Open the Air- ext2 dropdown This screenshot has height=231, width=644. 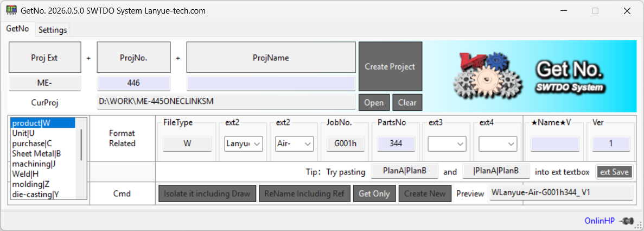(x=308, y=143)
